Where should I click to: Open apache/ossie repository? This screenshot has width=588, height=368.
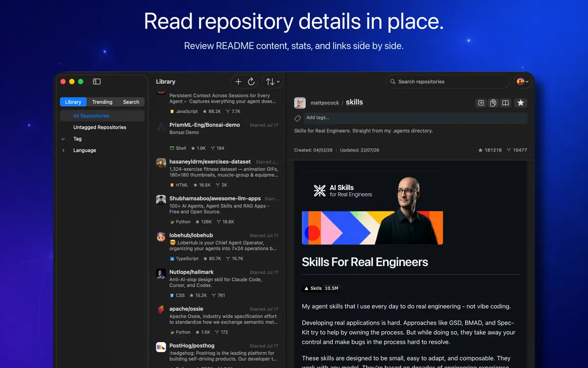pyautogui.click(x=186, y=309)
